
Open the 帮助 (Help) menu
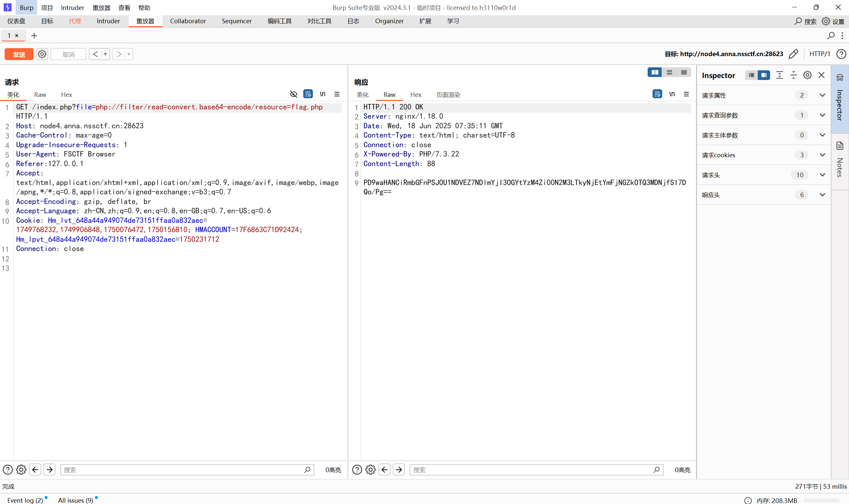tap(144, 8)
